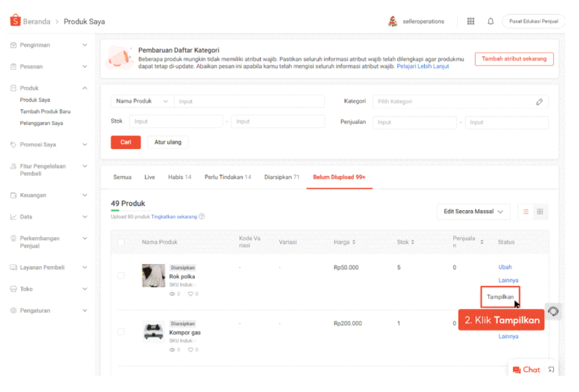Switch to the Habis tab
The height and width of the screenshot is (392, 579).
(x=179, y=177)
